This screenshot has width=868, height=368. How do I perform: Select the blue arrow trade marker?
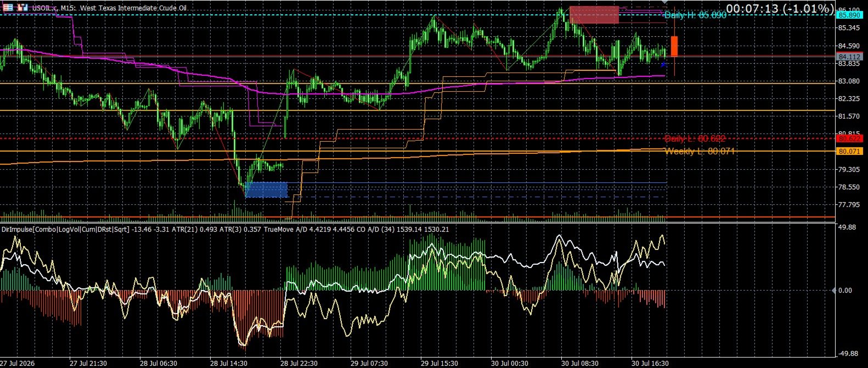[663, 65]
